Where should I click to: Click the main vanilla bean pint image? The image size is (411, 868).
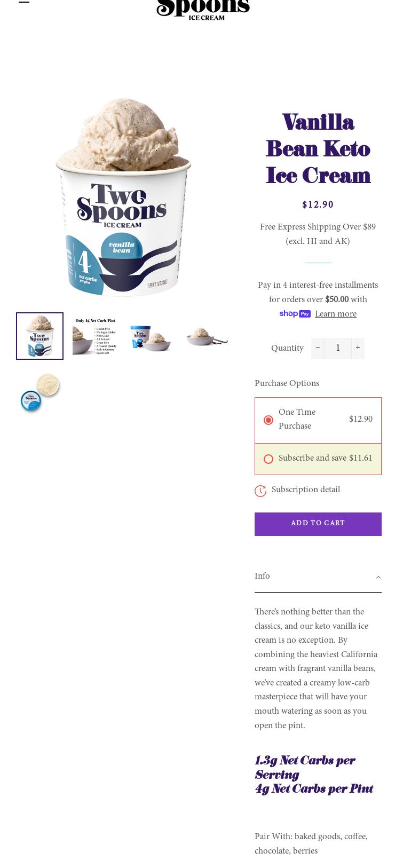tap(123, 196)
